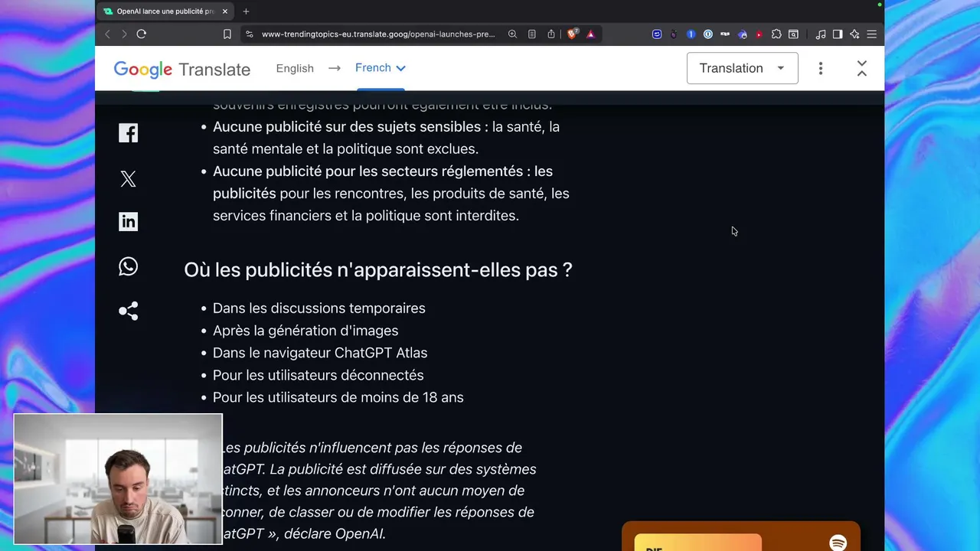Click heading Où les publicités n'apparaissent-elles pas ?

coord(377,269)
